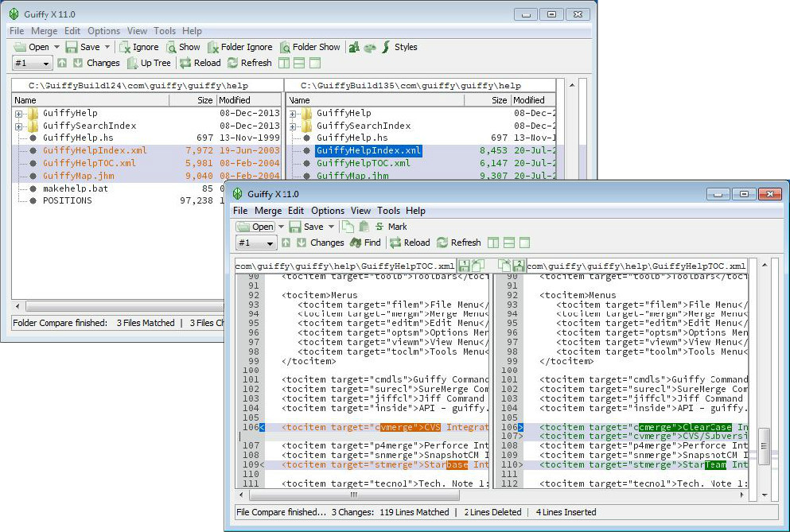Sort left folder pane by Name column
Screen dimensions: 790x532
91,100
